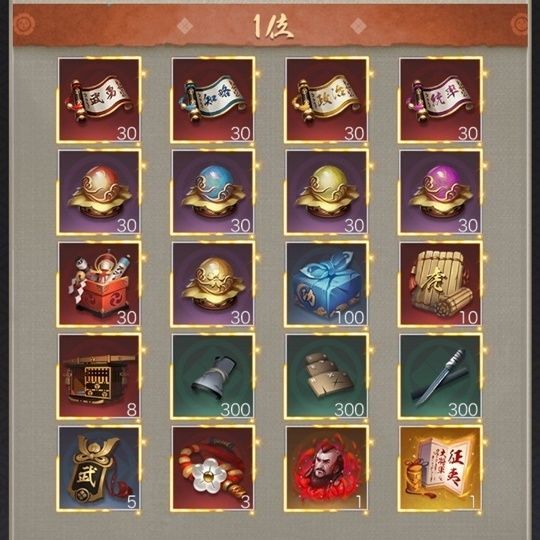
Task: Open the black lacquered chest item
Action: (99, 376)
